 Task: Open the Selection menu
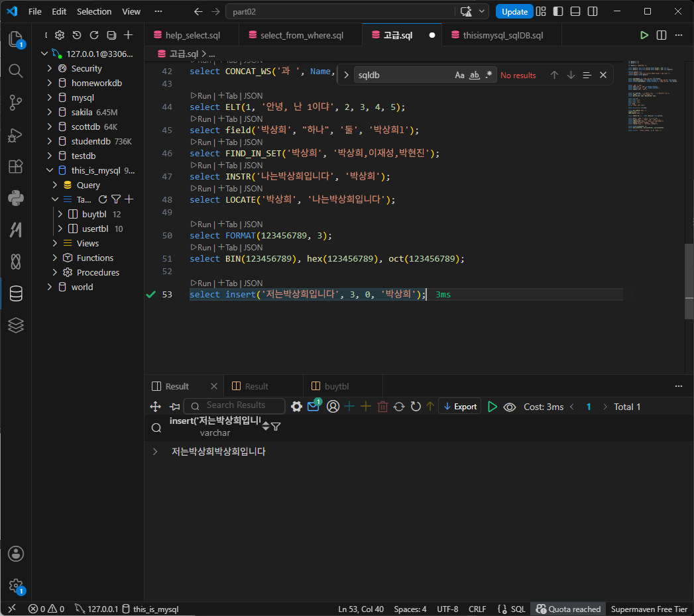click(x=94, y=11)
